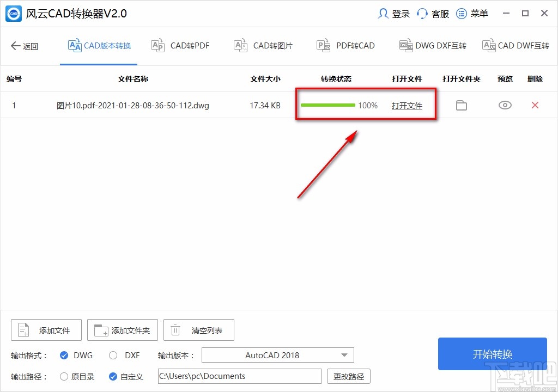Select 原目录 as the output path
This screenshot has width=558, height=392.
pos(64,376)
